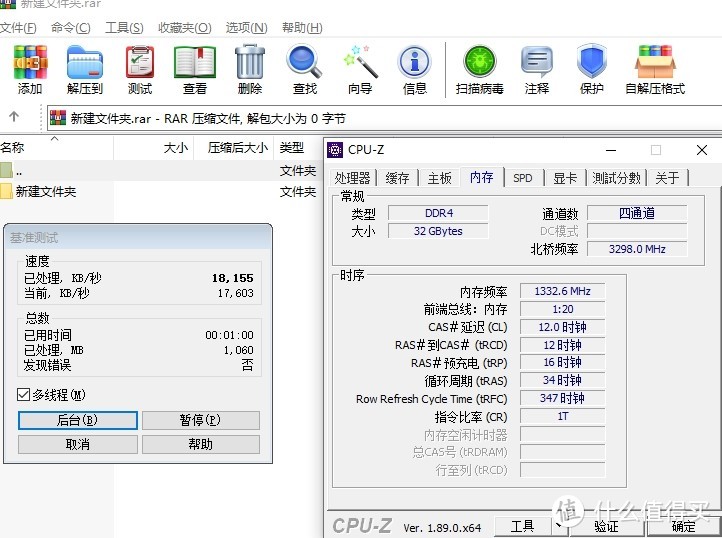722x538 pixels.
Task: Open the Commands (命令) menu
Action: 70,28
